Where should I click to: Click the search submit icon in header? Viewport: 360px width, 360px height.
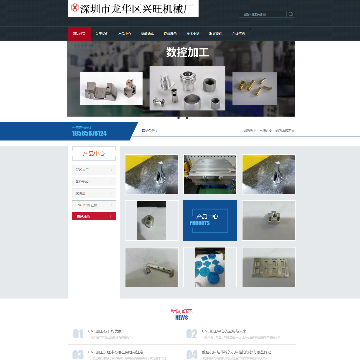[291, 14]
